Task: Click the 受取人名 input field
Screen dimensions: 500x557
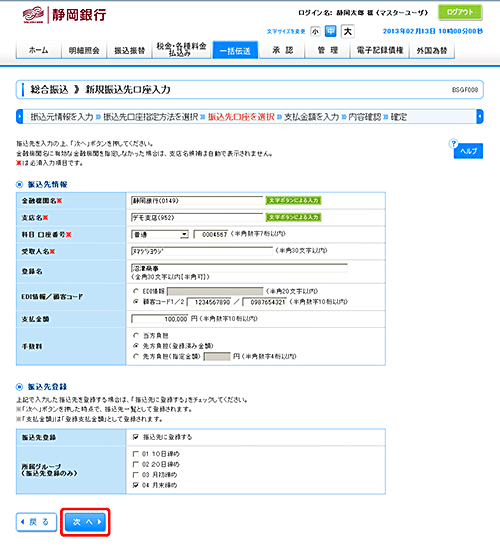Action: click(202, 252)
